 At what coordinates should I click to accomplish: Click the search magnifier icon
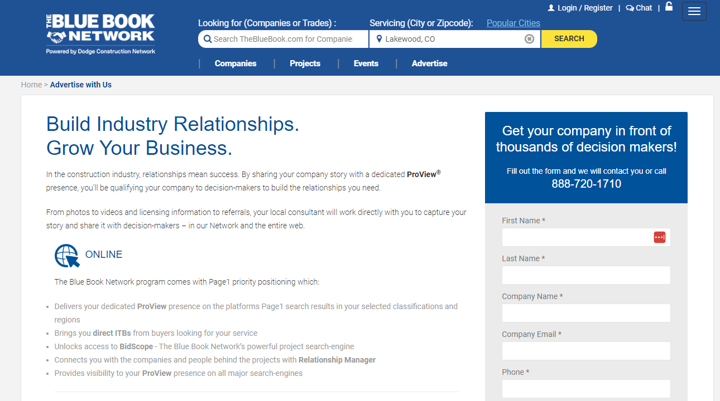coord(208,39)
